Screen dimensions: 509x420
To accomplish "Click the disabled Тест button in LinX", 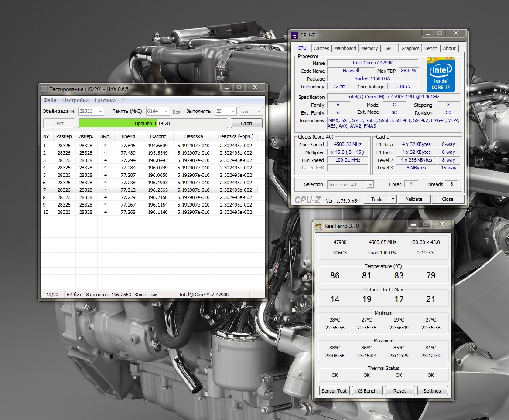I will click(x=59, y=123).
